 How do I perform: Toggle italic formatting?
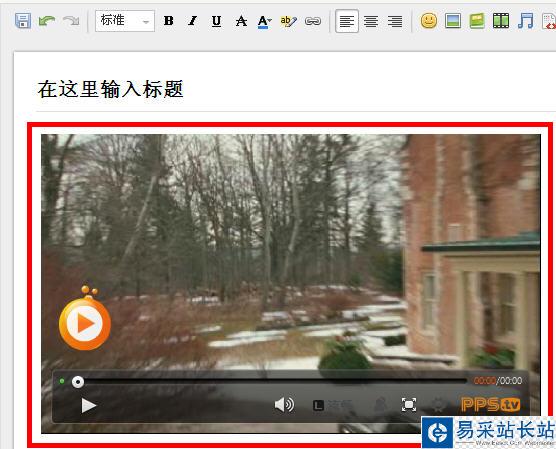pyautogui.click(x=193, y=21)
